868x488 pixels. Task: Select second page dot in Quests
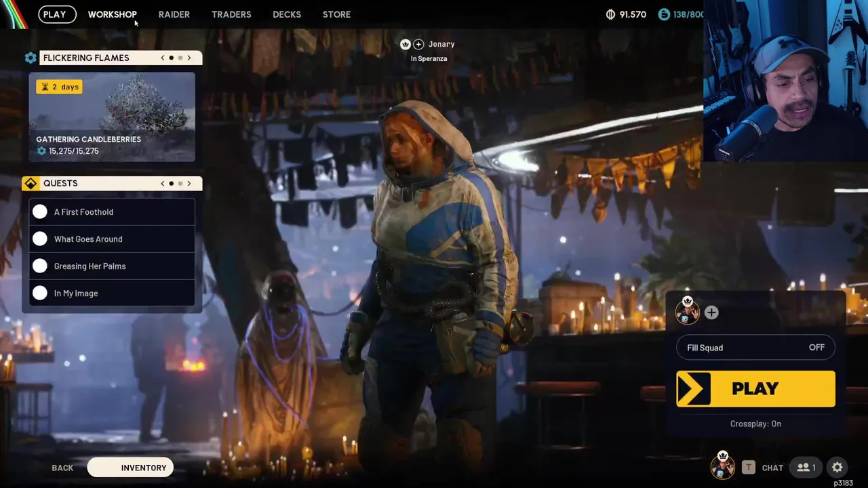tap(180, 184)
